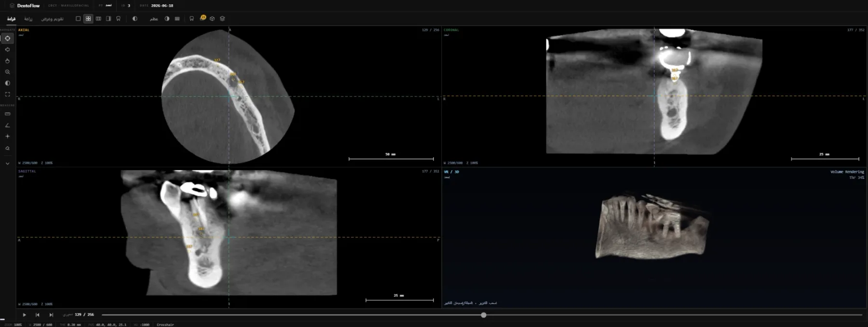Expand more tools chevron in sidebar
The image size is (868, 327).
tap(7, 163)
